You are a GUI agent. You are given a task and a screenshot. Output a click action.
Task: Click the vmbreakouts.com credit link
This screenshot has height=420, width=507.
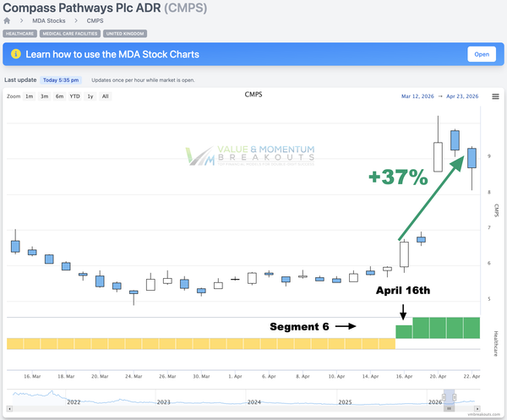[483, 414]
